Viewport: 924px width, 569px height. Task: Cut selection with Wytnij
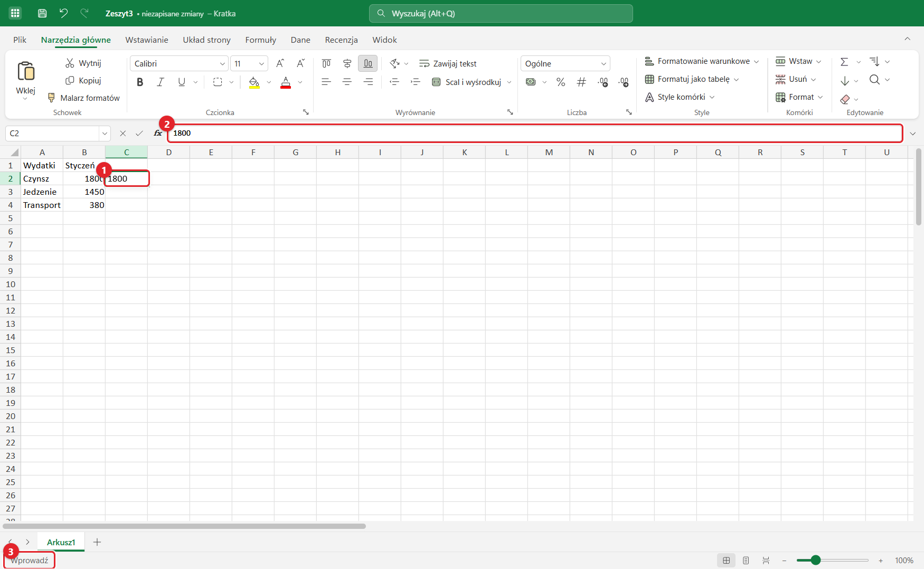pos(83,63)
